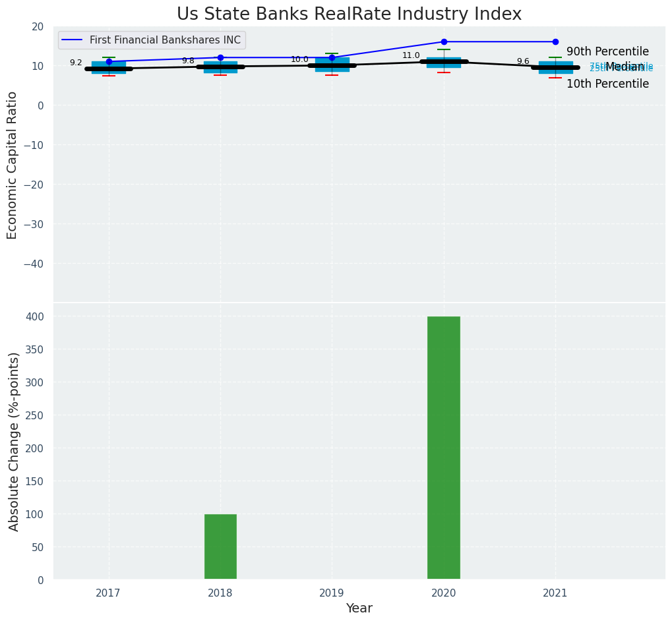Click the Year axis label
The height and width of the screenshot is (621, 672).
pos(359,608)
